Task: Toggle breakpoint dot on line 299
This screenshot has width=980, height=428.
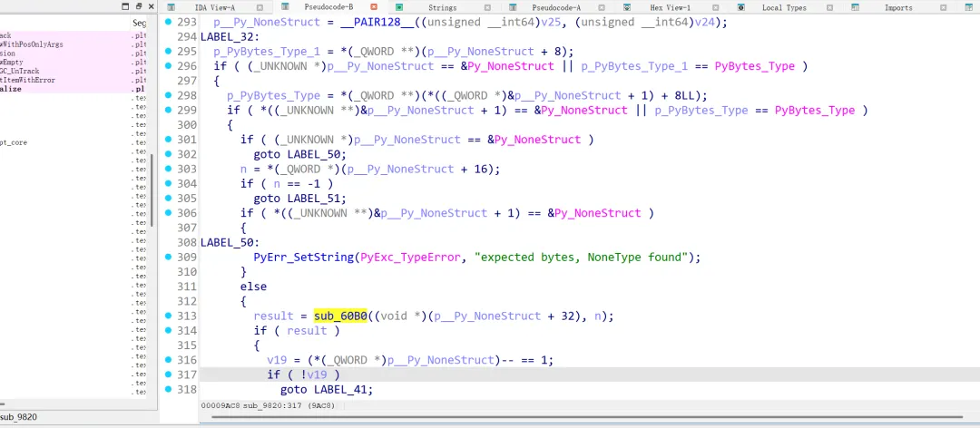Action: [x=168, y=110]
